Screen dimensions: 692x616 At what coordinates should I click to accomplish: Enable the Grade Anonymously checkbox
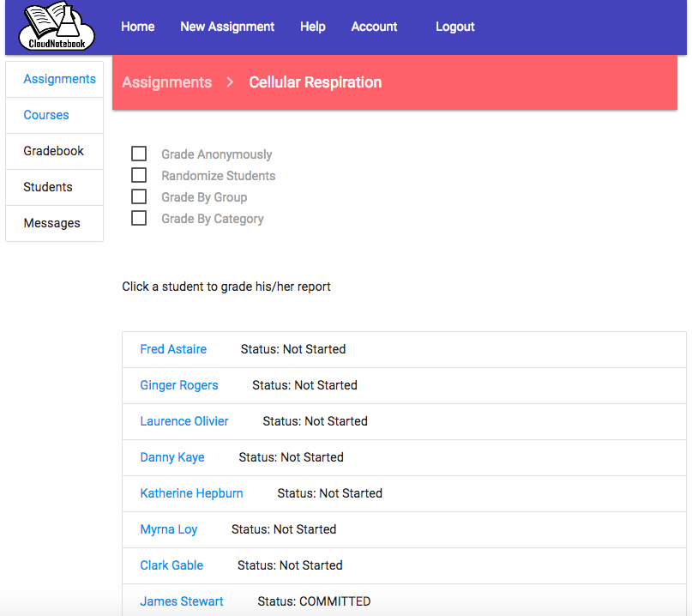[139, 154]
